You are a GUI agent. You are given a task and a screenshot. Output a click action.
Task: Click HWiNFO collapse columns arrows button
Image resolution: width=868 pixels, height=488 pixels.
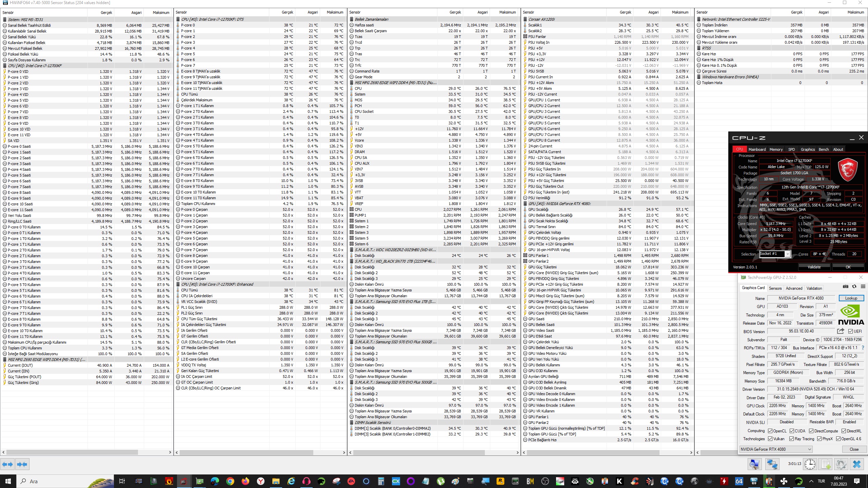tap(22, 464)
